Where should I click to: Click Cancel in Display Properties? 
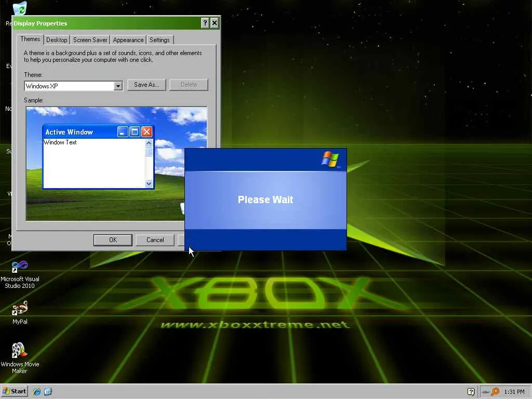click(x=155, y=240)
